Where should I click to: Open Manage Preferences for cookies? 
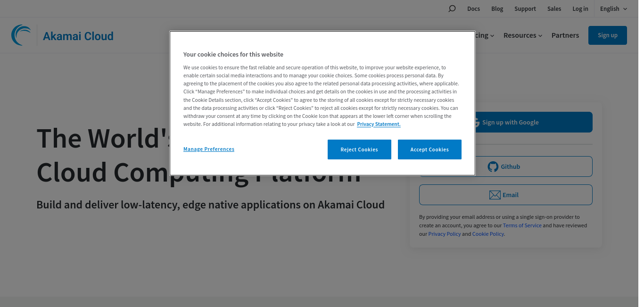209,149
